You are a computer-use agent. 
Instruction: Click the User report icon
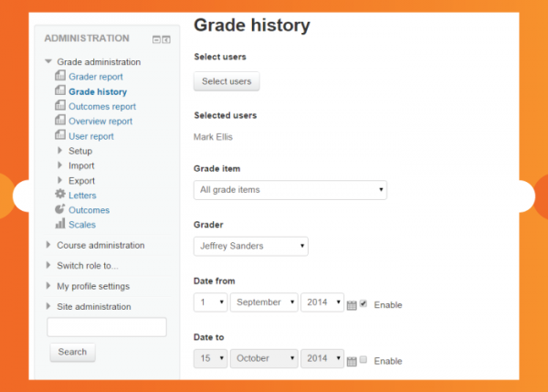pos(60,135)
